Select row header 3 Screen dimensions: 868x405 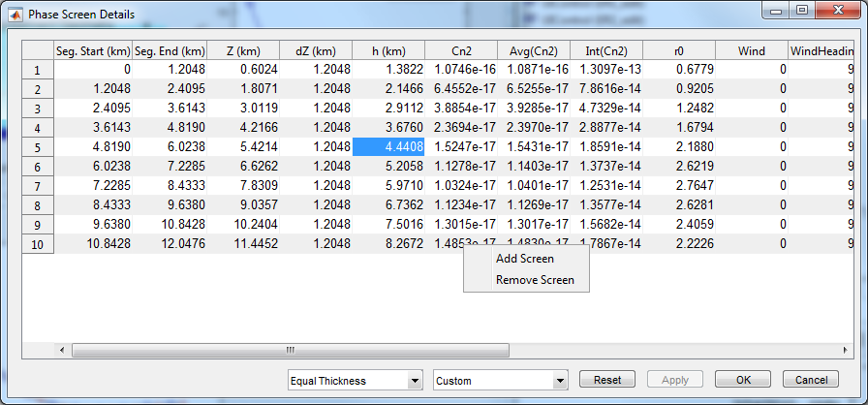pos(38,109)
